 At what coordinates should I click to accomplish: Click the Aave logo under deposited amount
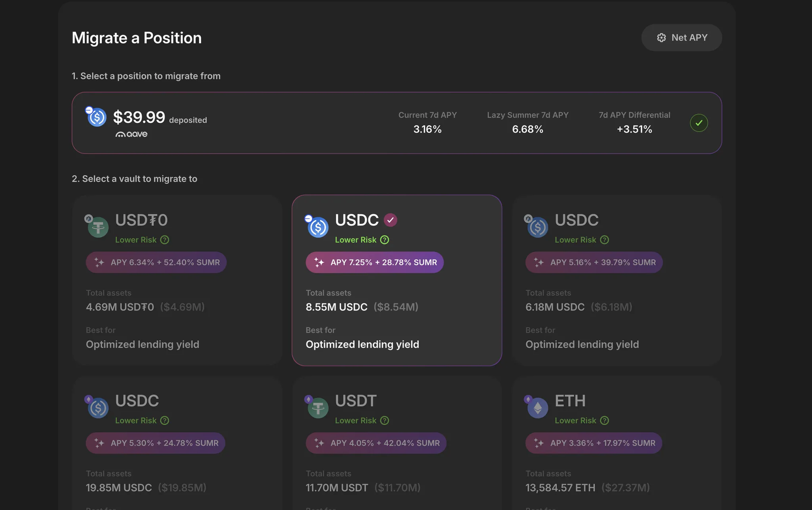click(x=131, y=134)
